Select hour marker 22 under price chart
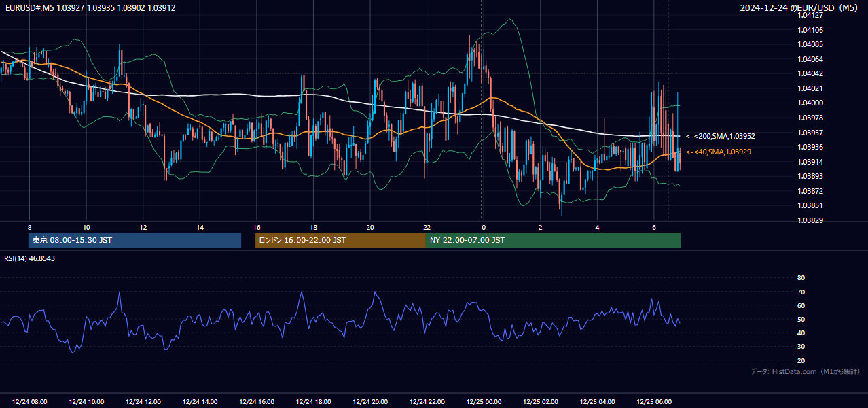This screenshot has height=408, width=868. [x=427, y=227]
